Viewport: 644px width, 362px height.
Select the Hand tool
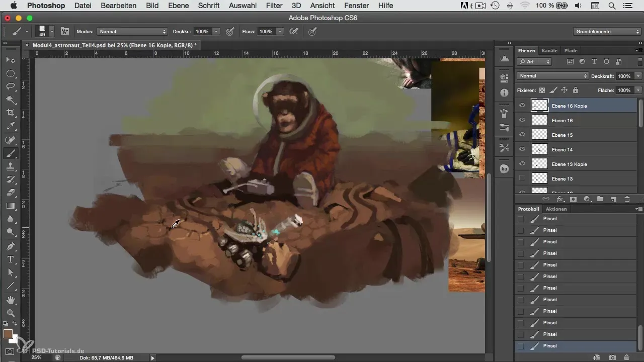tap(10, 300)
